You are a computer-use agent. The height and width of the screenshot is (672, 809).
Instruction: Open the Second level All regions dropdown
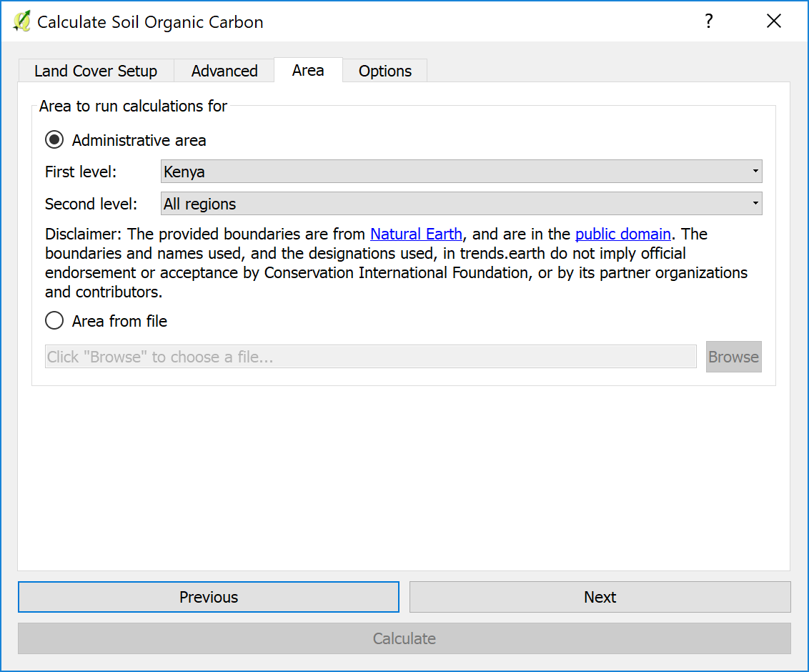click(461, 204)
